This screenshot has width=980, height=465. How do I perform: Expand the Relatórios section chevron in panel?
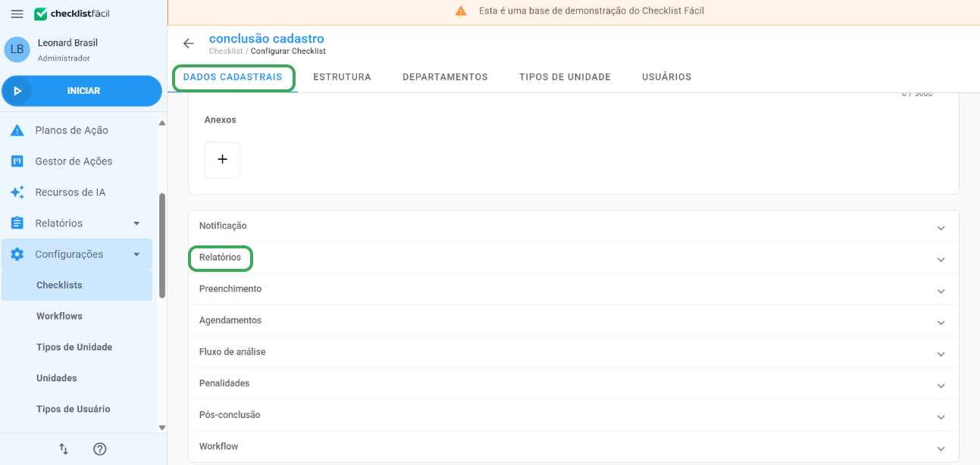[941, 260]
